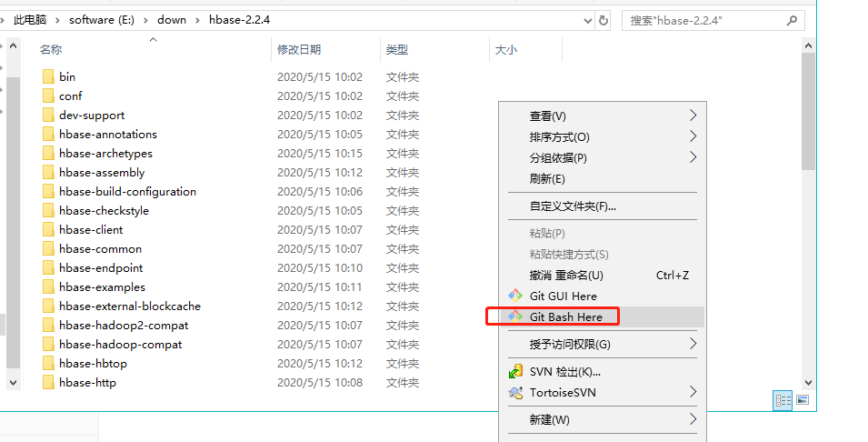The image size is (868, 442).
Task: Click the Git GUI Here icon
Action: [x=515, y=296]
